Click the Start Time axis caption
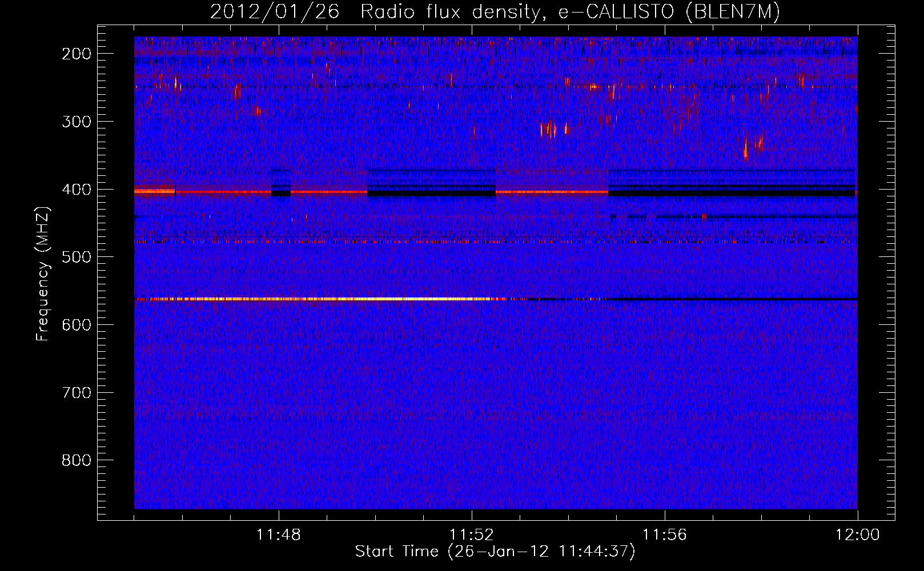The height and width of the screenshot is (571, 924). [495, 552]
